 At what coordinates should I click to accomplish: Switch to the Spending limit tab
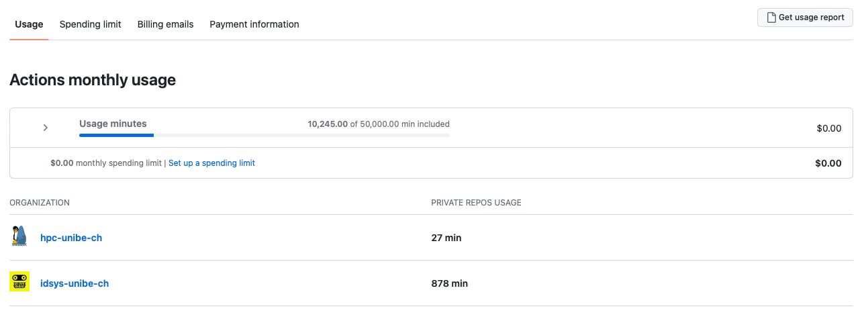coord(90,24)
